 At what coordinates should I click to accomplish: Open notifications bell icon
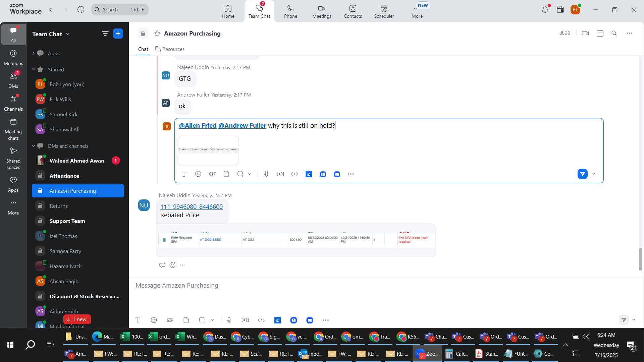(x=545, y=10)
